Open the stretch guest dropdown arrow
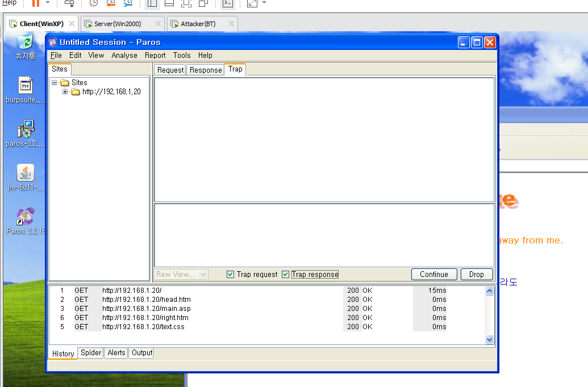The height and width of the screenshot is (387, 588). 264,3
